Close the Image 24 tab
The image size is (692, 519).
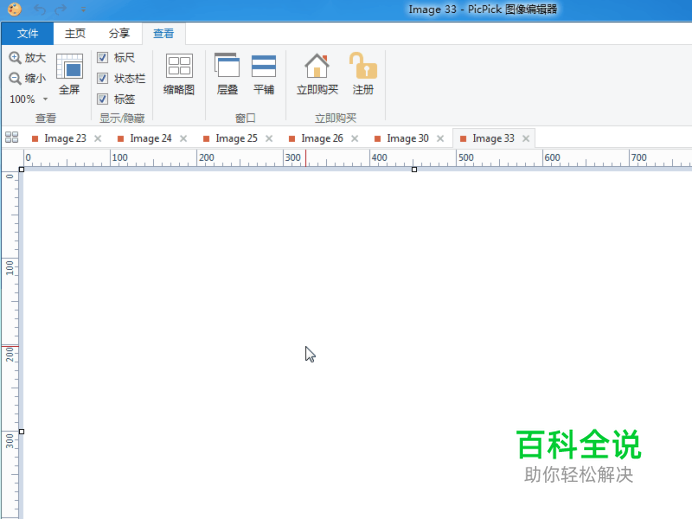pyautogui.click(x=184, y=139)
